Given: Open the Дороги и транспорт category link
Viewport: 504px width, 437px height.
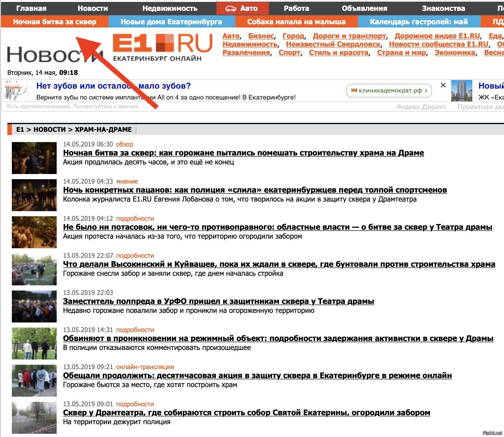Looking at the screenshot, I should point(349,36).
